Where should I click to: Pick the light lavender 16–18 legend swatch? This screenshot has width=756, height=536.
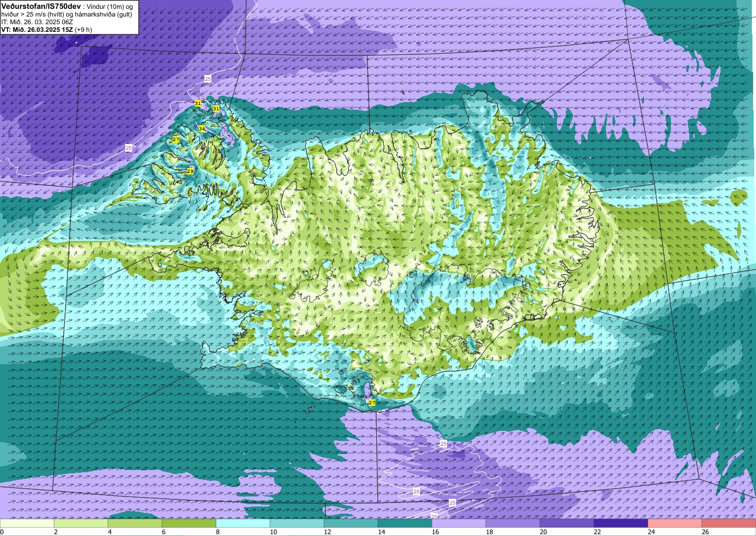click(459, 523)
